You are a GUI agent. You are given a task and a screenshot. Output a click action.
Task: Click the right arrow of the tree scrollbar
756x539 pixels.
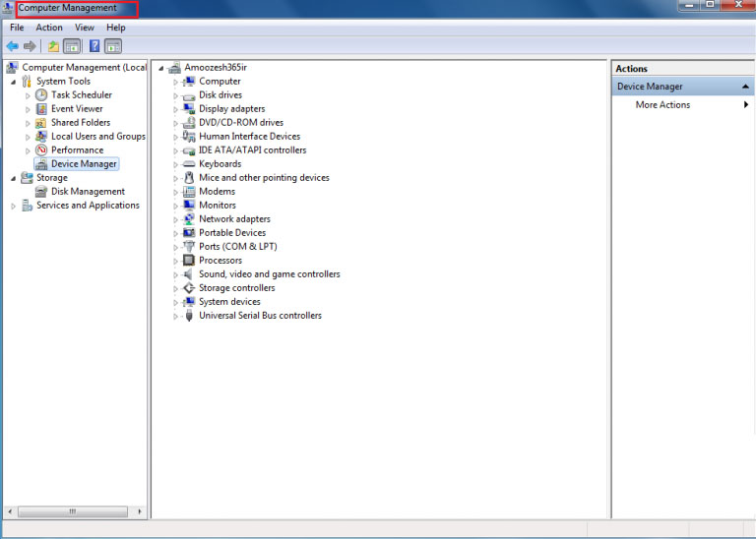[140, 511]
